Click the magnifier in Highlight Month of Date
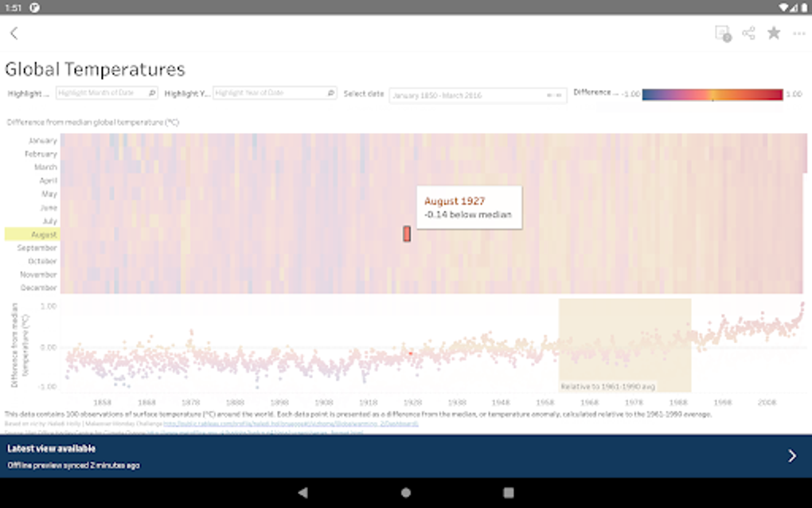 coord(151,92)
